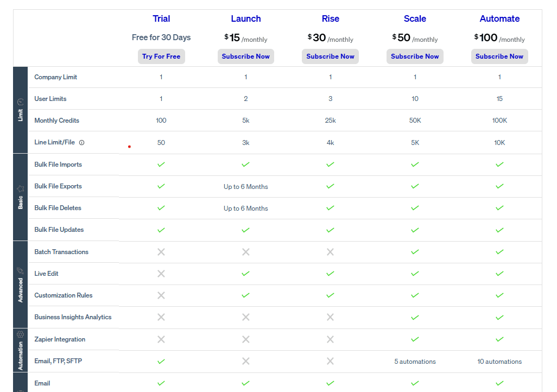Click Scale's Zapier Integration green checkmark
Image resolution: width=557 pixels, height=392 pixels.
(x=415, y=339)
